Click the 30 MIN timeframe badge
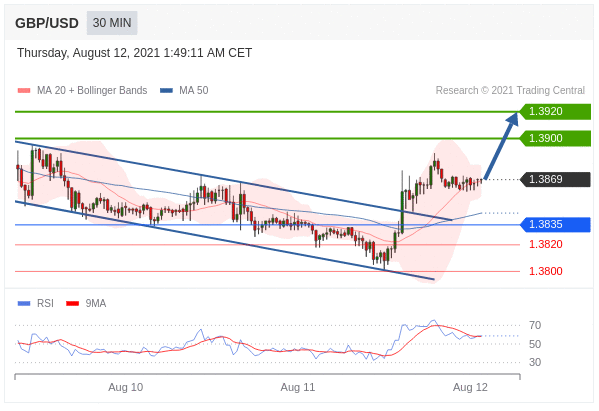This screenshot has height=411, width=599. click(112, 23)
